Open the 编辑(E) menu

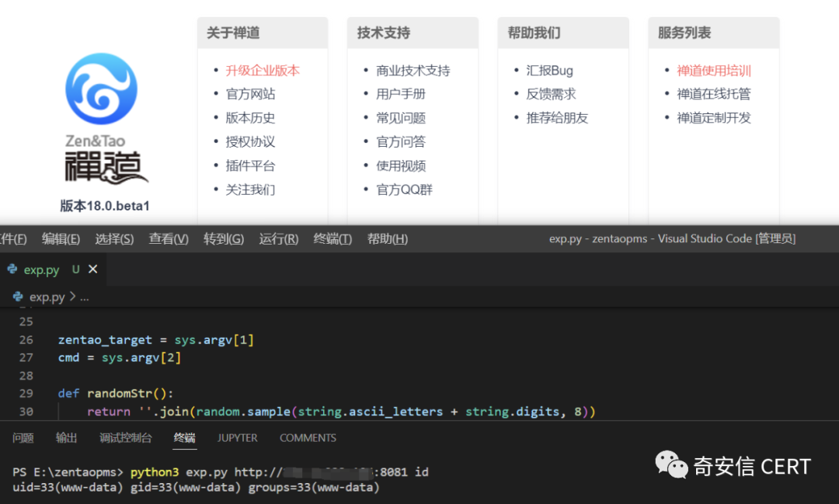pos(61,238)
